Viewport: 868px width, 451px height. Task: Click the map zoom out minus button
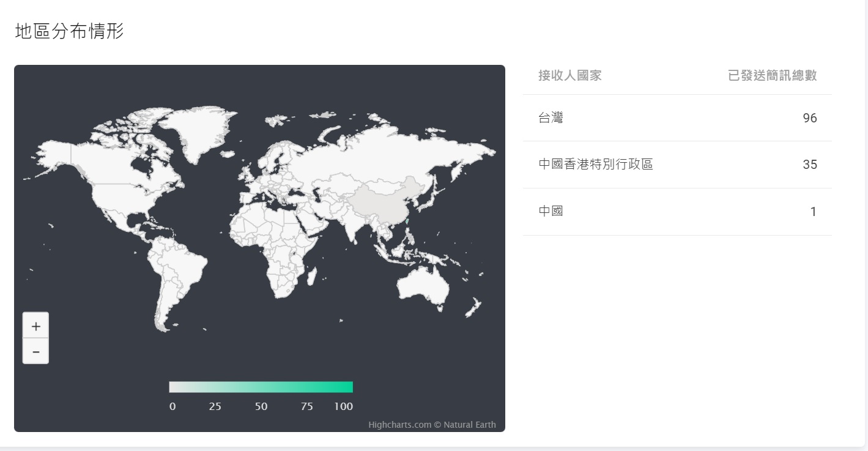coord(35,352)
